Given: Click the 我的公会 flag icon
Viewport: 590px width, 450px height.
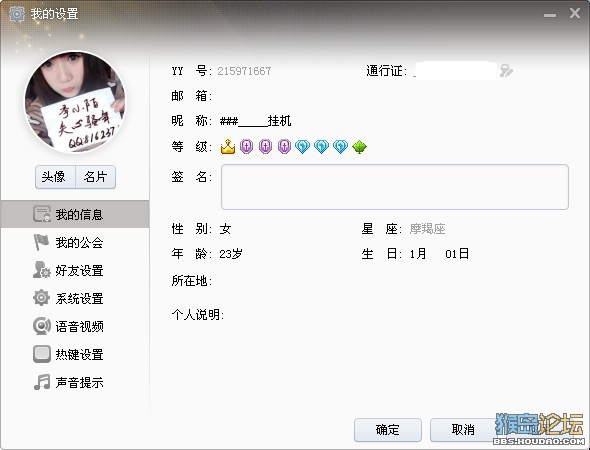Looking at the screenshot, I should pos(41,242).
